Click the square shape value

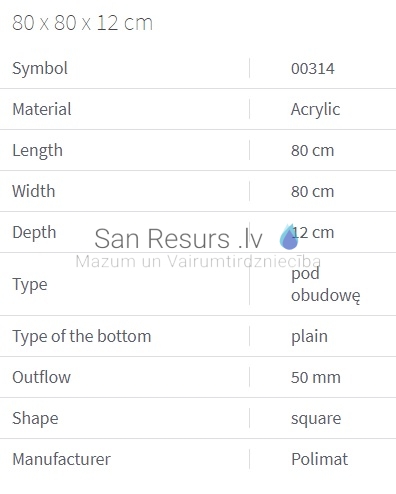pos(316,419)
